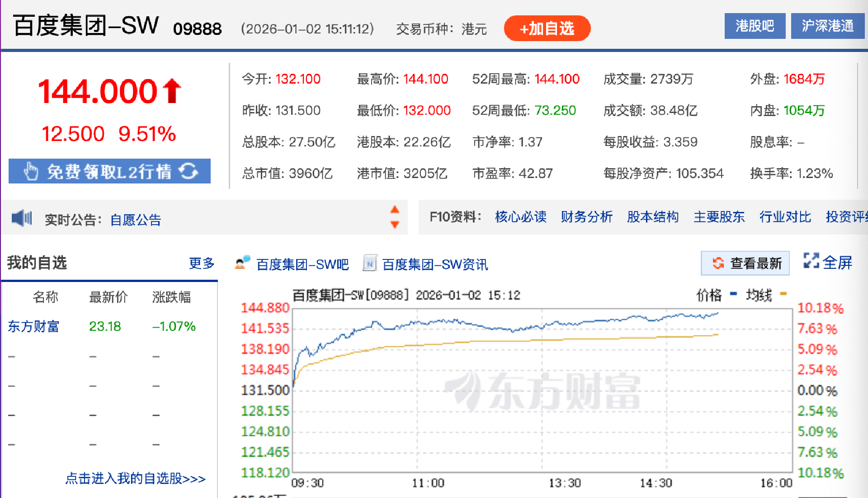The height and width of the screenshot is (498, 868).
Task: Open the 自愿公告 announcement link
Action: click(135, 220)
